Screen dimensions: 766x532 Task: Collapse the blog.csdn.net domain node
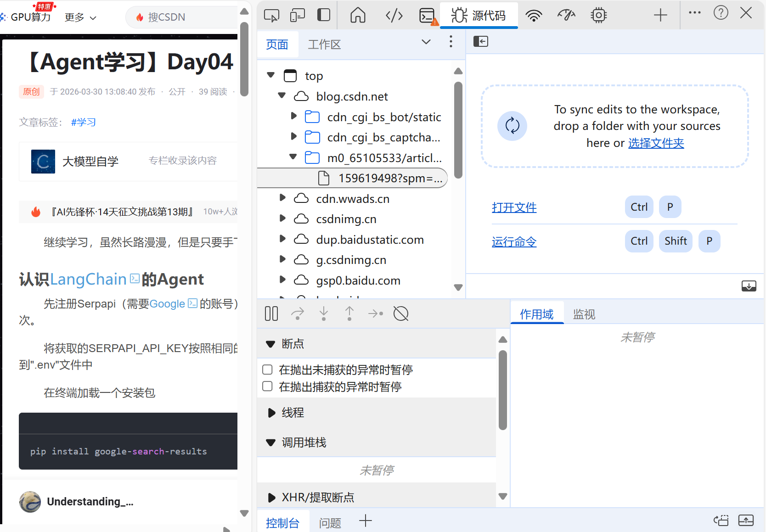(x=282, y=95)
